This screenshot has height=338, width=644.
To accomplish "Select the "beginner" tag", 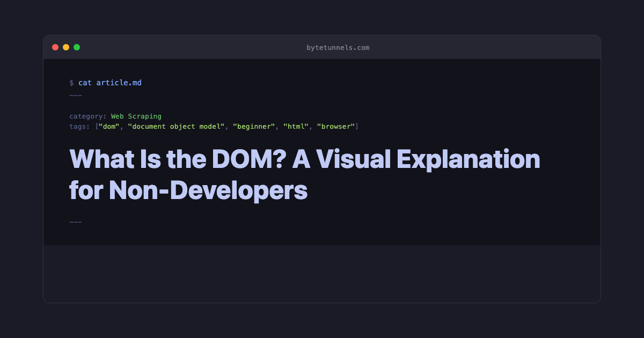I will pos(253,126).
